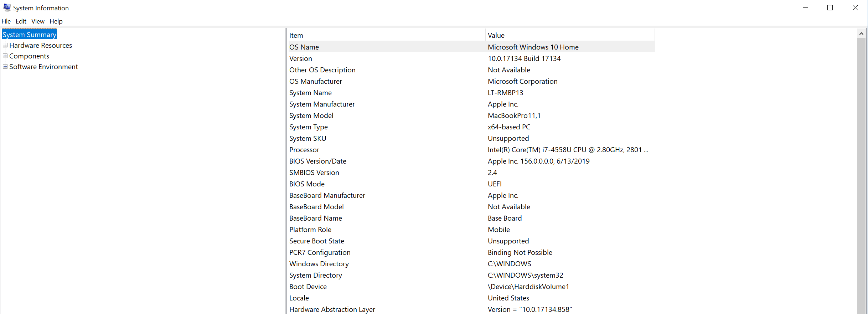Click the Item column header
The width and height of the screenshot is (868, 314).
pos(386,35)
